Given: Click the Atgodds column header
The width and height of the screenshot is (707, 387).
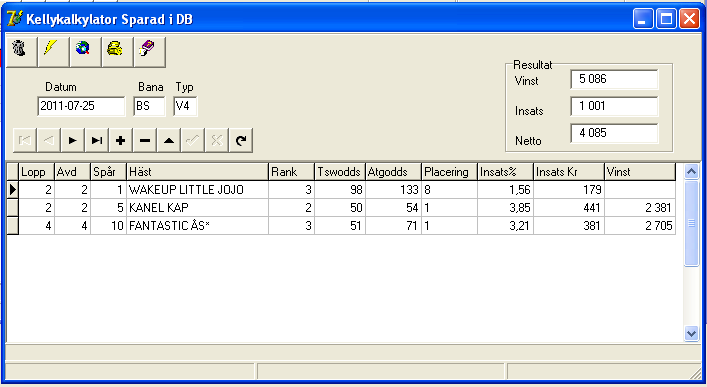Looking at the screenshot, I should (393, 172).
